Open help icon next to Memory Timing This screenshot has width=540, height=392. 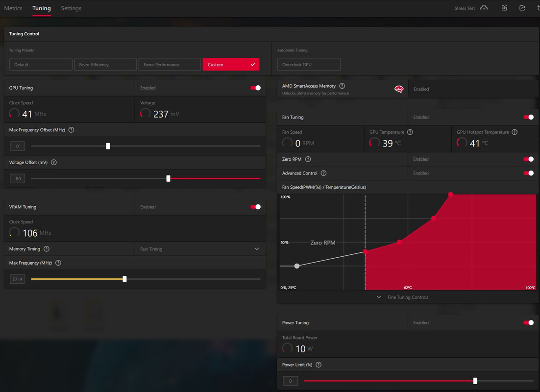(x=47, y=249)
